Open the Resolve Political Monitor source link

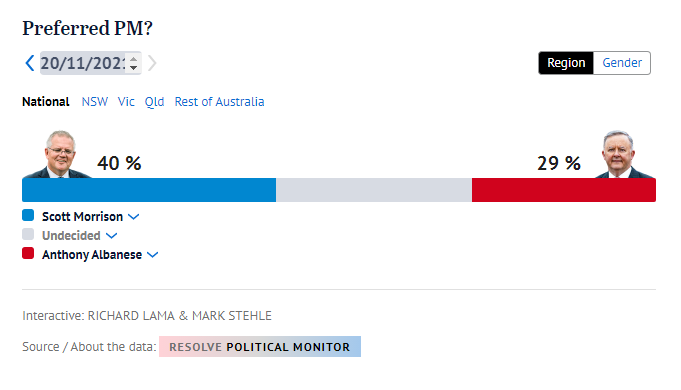click(x=260, y=347)
